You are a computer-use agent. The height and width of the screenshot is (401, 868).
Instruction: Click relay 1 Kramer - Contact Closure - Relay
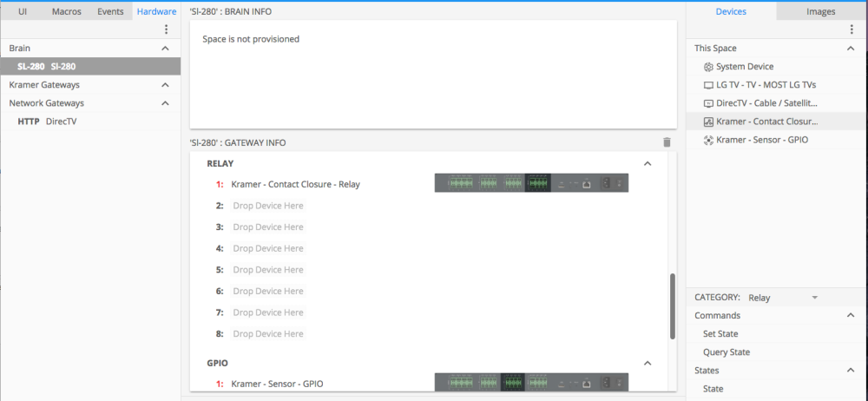click(x=296, y=184)
